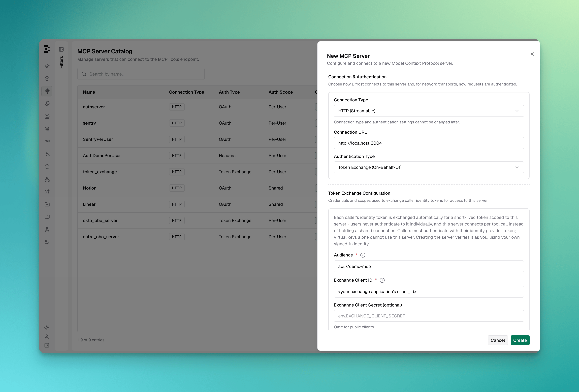Click the Bifrost logo in the sidebar
Viewport: 579px width, 392px height.
pos(47,49)
